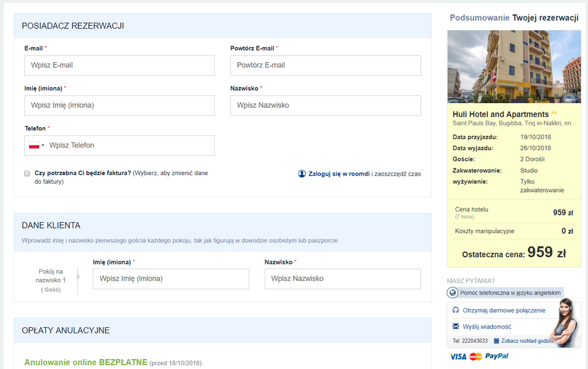The image size is (588, 369).
Task: Click the Pokój na nazwisko 1 label
Action: (x=50, y=276)
